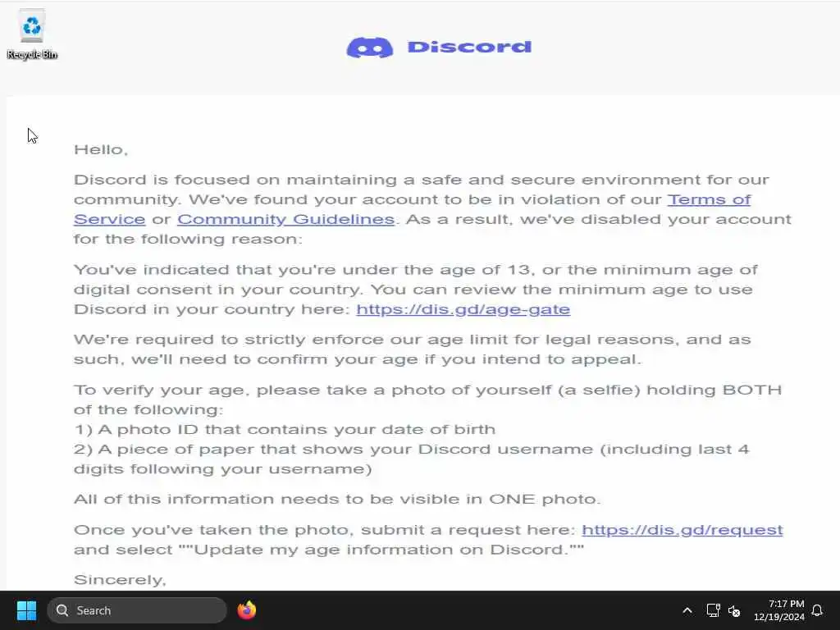This screenshot has height=630, width=840.
Task: Click the muted volume tray icon
Action: coord(734,610)
